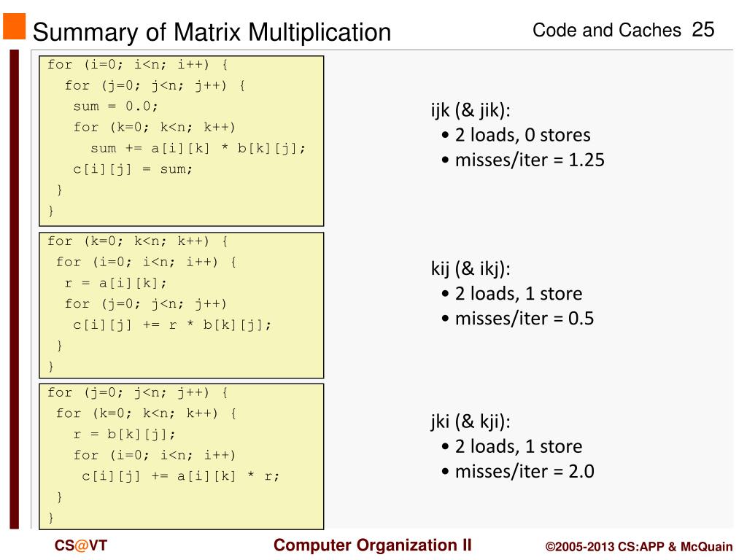747x560 pixels.
Task: Click '2 loads, 1 store' under the kij heading
Action: pyautogui.click(x=511, y=294)
